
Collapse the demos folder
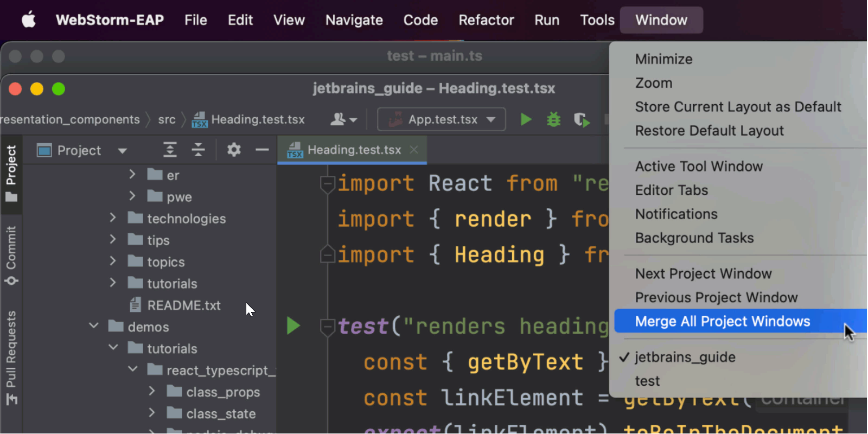tap(93, 327)
